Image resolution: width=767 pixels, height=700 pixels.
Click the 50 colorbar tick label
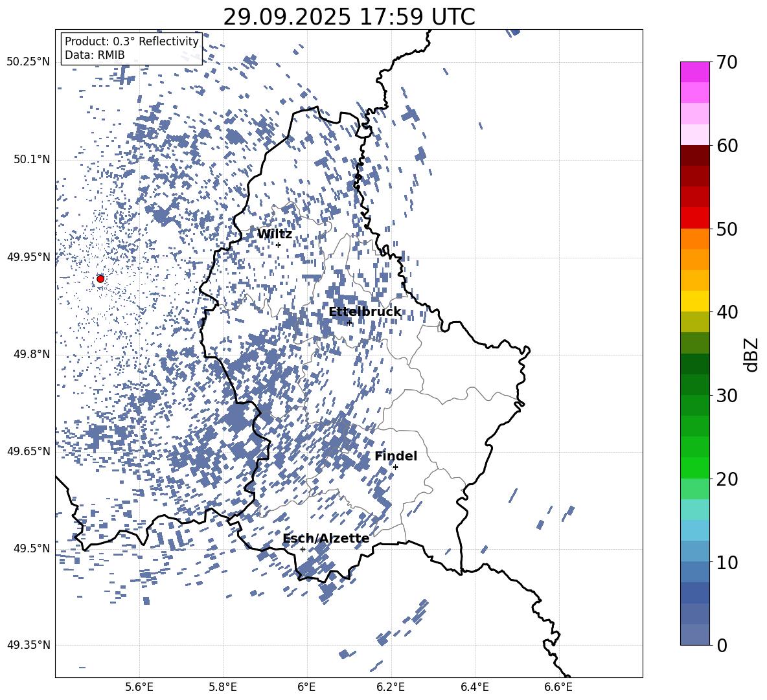[x=727, y=229]
